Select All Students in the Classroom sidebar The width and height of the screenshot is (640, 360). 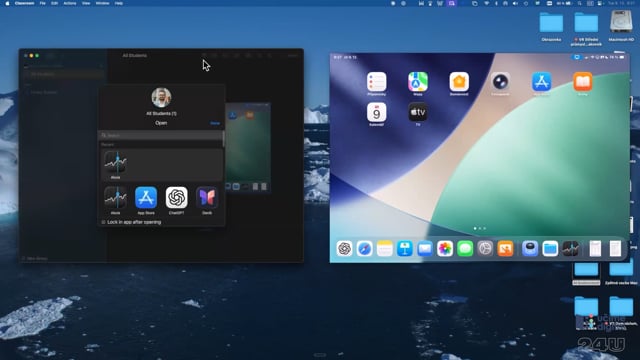pyautogui.click(x=63, y=74)
